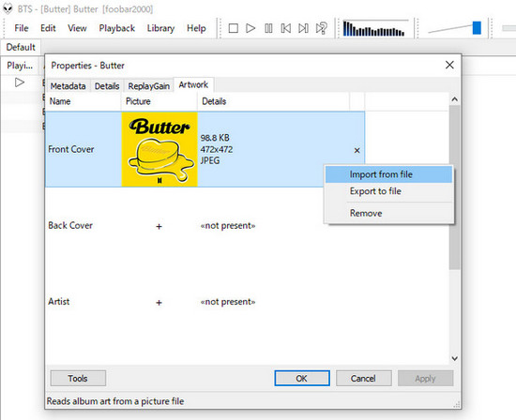516x420 pixels.
Task: Click the Apply button
Action: tap(425, 378)
